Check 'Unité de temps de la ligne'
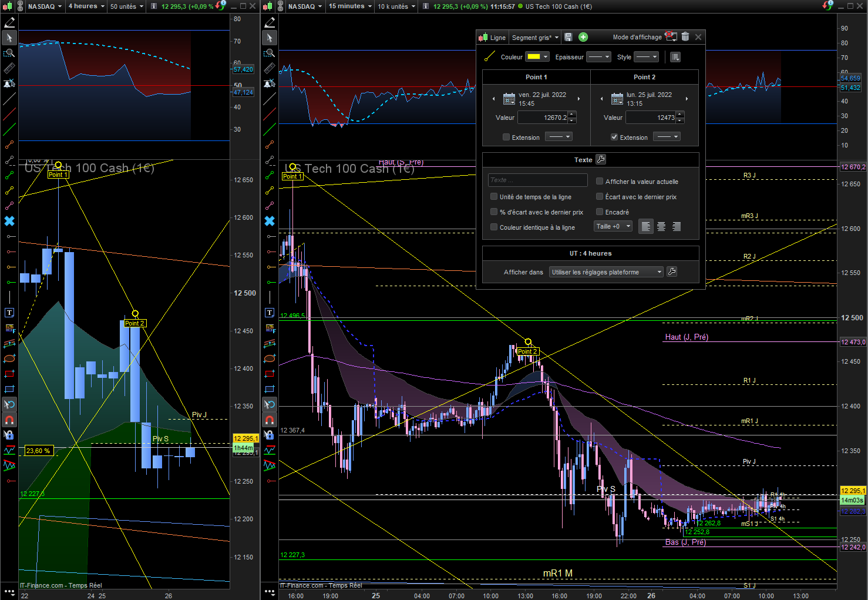Viewport: 868px width, 600px height. 494,197
